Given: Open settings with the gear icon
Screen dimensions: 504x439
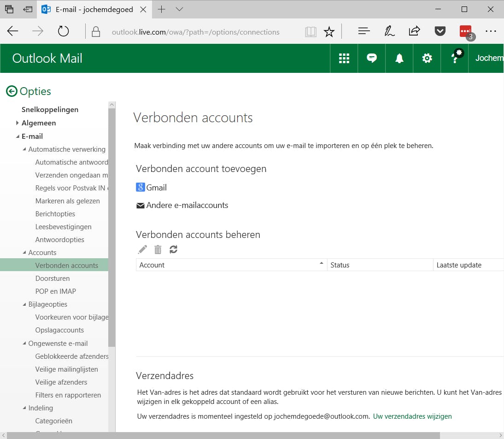Looking at the screenshot, I should 427,58.
